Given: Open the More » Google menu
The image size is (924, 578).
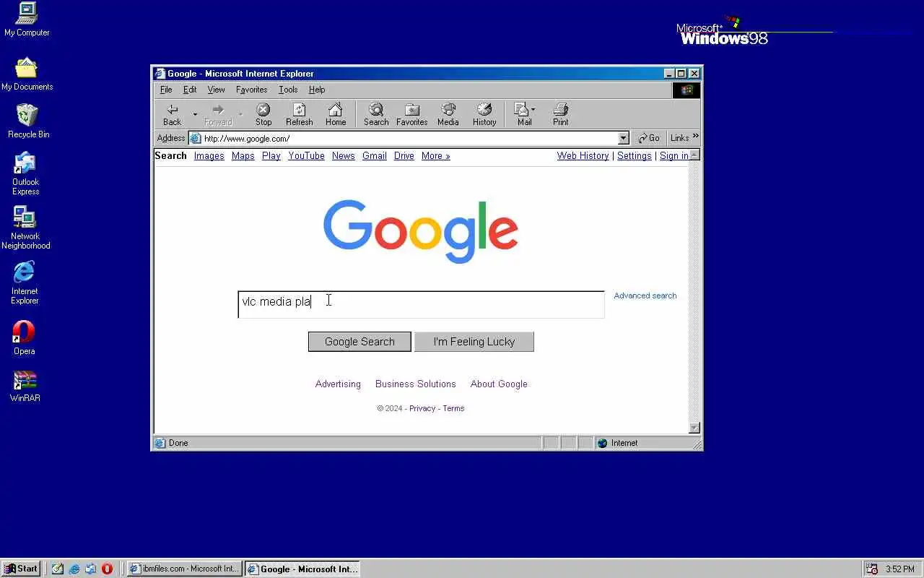Looking at the screenshot, I should (x=435, y=155).
